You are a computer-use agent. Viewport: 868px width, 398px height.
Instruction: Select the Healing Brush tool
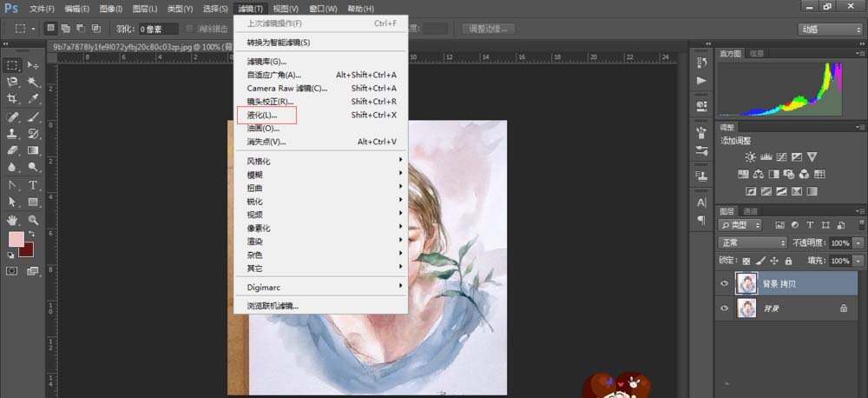(x=12, y=117)
